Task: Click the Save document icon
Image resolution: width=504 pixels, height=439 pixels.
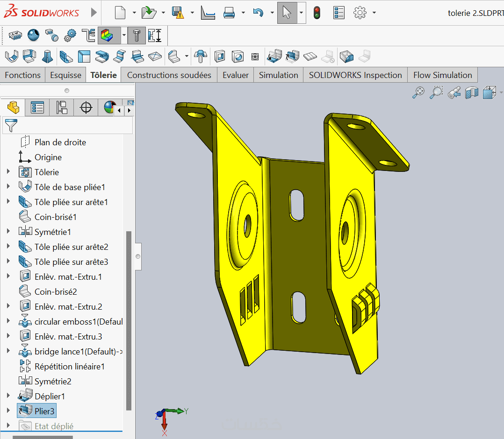Action: pyautogui.click(x=178, y=13)
